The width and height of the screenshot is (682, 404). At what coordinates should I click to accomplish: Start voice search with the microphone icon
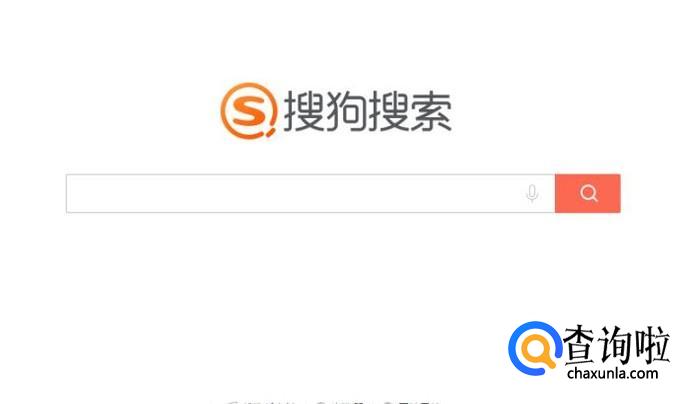(x=532, y=194)
